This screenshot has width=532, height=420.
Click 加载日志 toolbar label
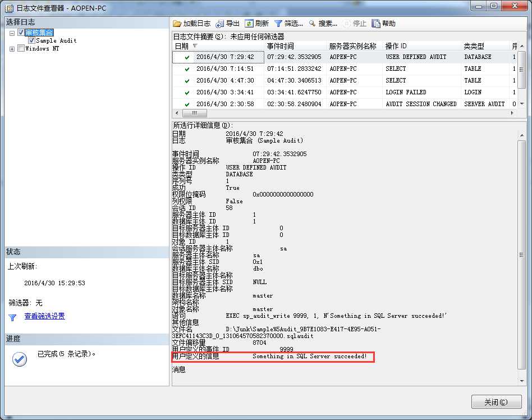pyautogui.click(x=197, y=24)
